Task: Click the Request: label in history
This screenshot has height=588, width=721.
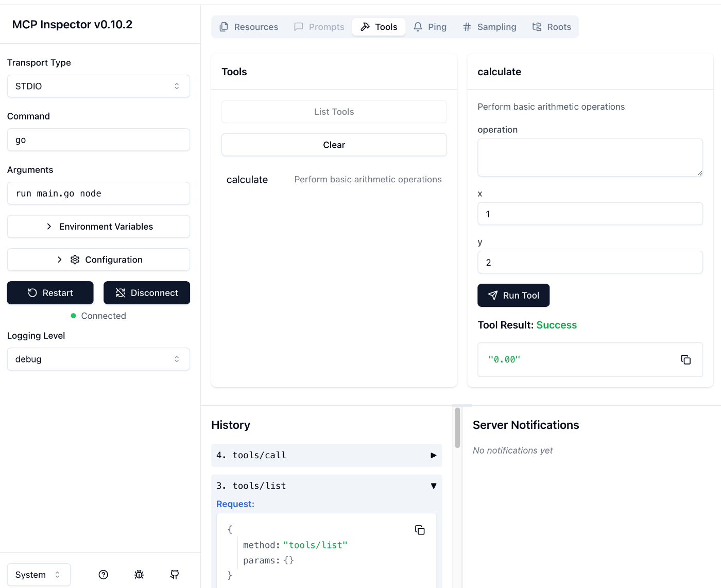Action: coord(235,504)
